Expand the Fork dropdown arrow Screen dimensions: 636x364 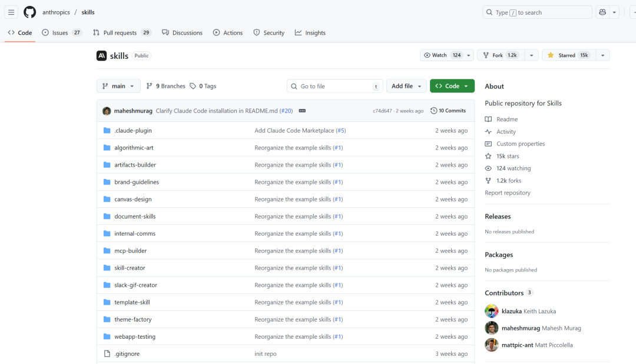[x=531, y=55]
